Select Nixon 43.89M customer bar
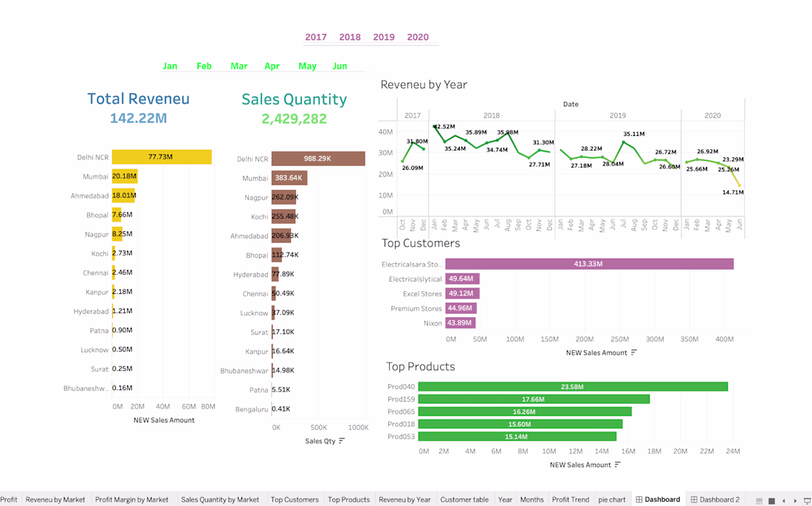812x506 pixels. coord(461,323)
